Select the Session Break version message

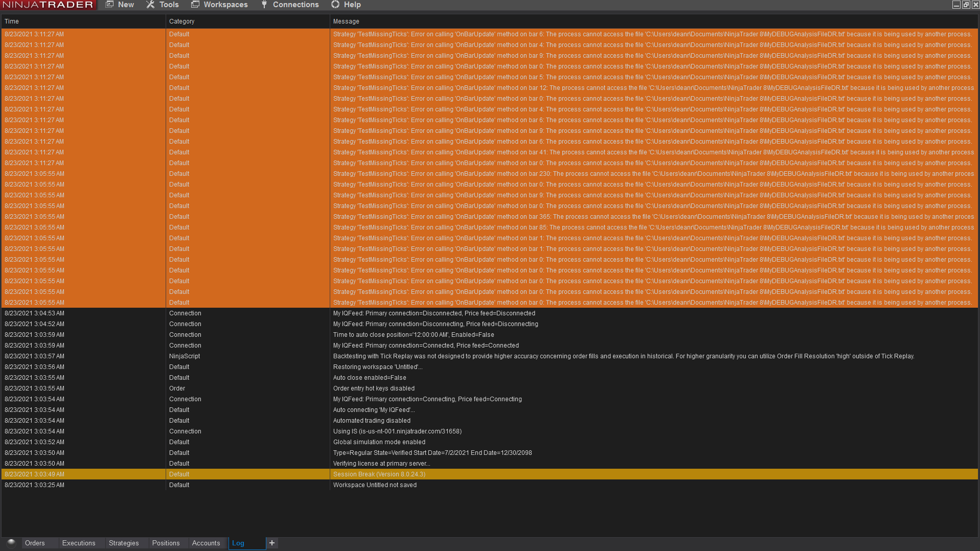379,474
